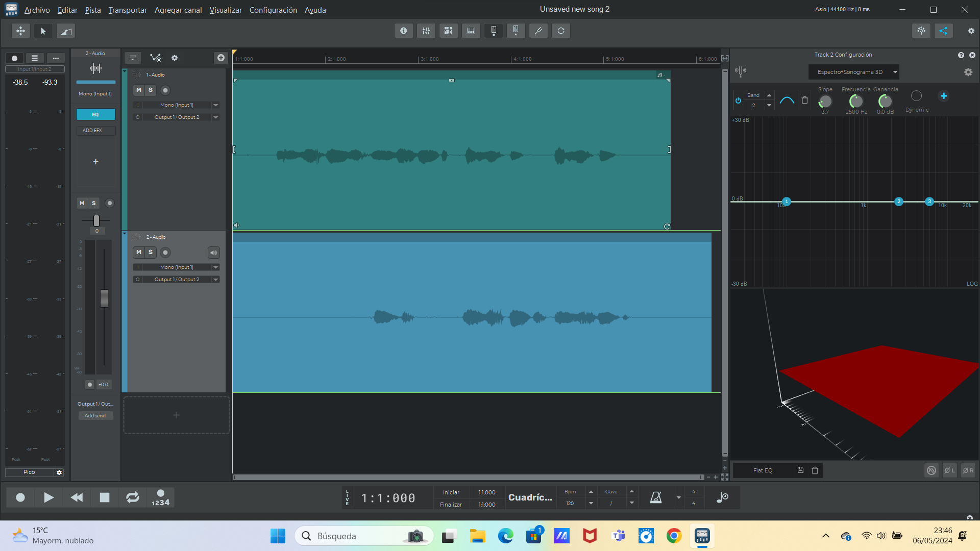Expand 2-Audio Mono (Input 1) dropdown
The width and height of the screenshot is (980, 551).
click(215, 267)
